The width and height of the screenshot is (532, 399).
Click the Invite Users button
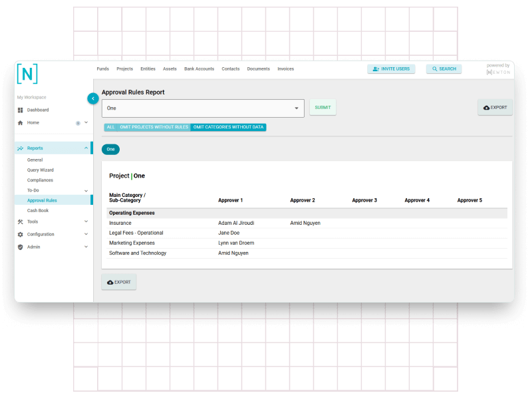(x=391, y=69)
